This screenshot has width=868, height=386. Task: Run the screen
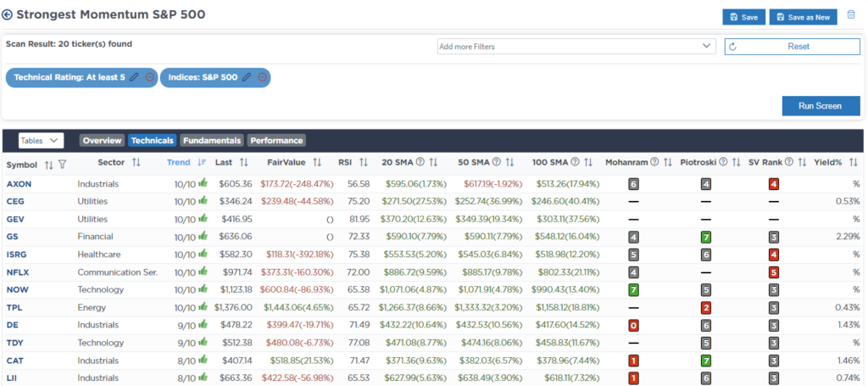click(821, 106)
